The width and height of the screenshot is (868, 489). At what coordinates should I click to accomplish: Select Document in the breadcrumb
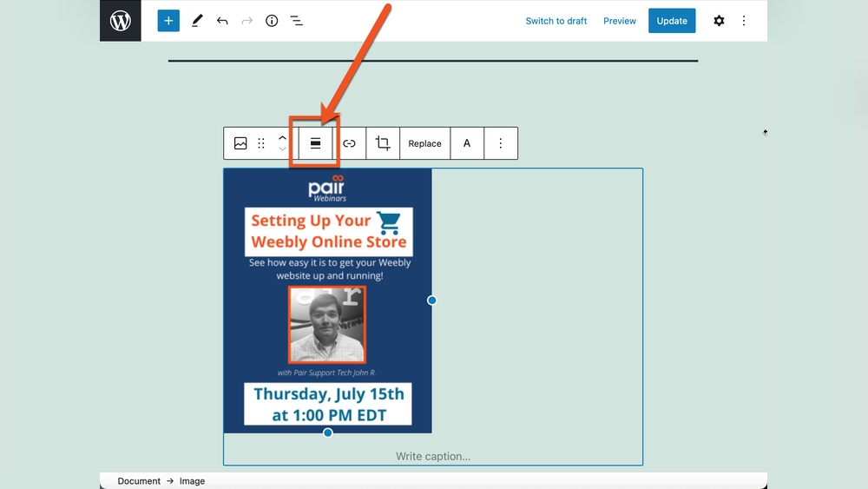click(139, 481)
